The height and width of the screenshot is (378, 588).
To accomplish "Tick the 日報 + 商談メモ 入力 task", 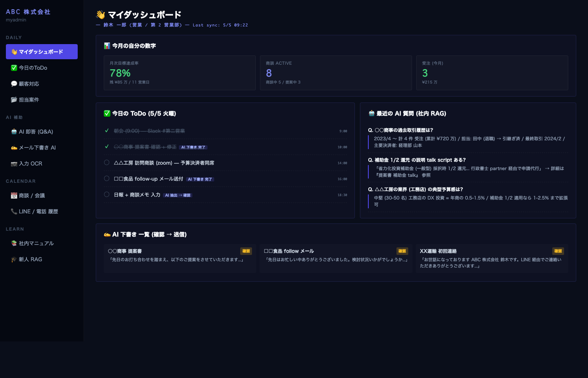I will 107,194.
